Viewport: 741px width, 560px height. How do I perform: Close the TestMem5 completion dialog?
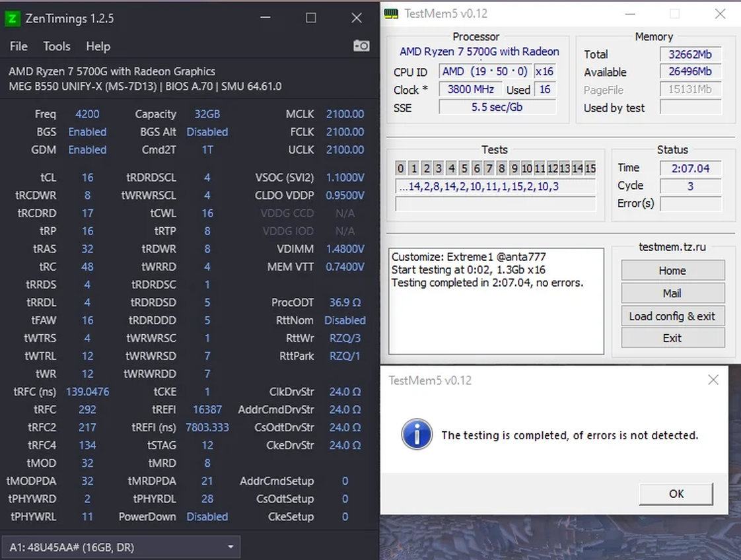coord(713,380)
